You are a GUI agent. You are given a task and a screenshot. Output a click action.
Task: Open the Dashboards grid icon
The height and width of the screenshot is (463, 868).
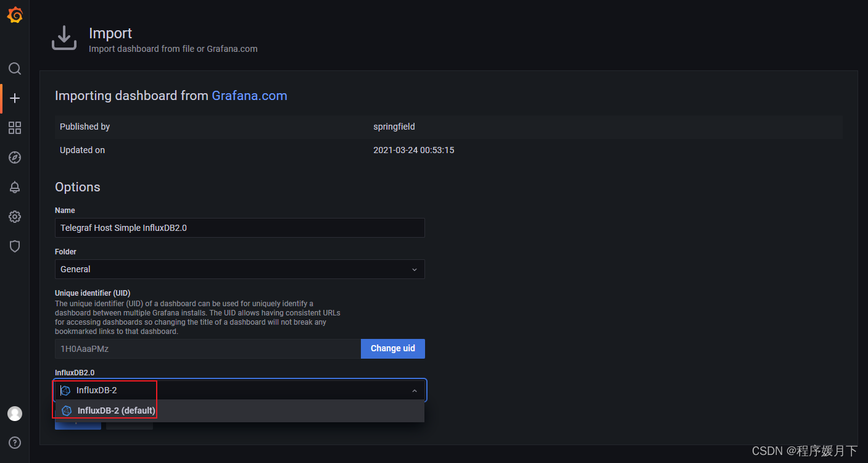pos(15,128)
